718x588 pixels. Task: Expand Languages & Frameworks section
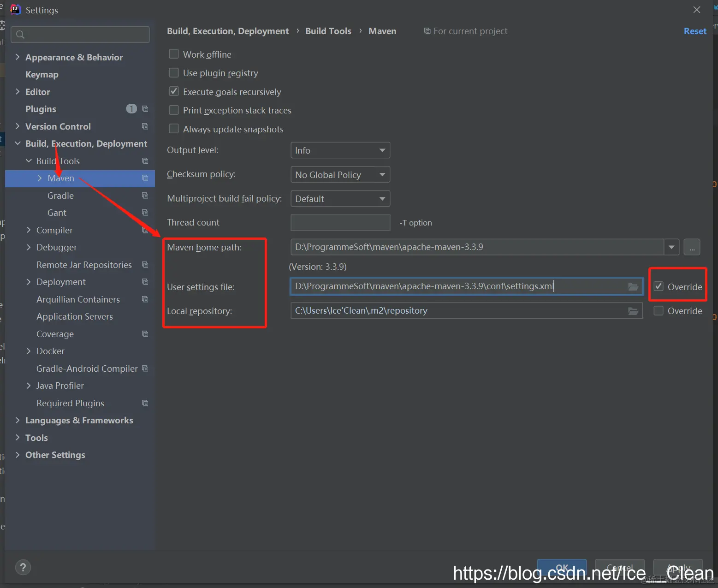click(18, 420)
